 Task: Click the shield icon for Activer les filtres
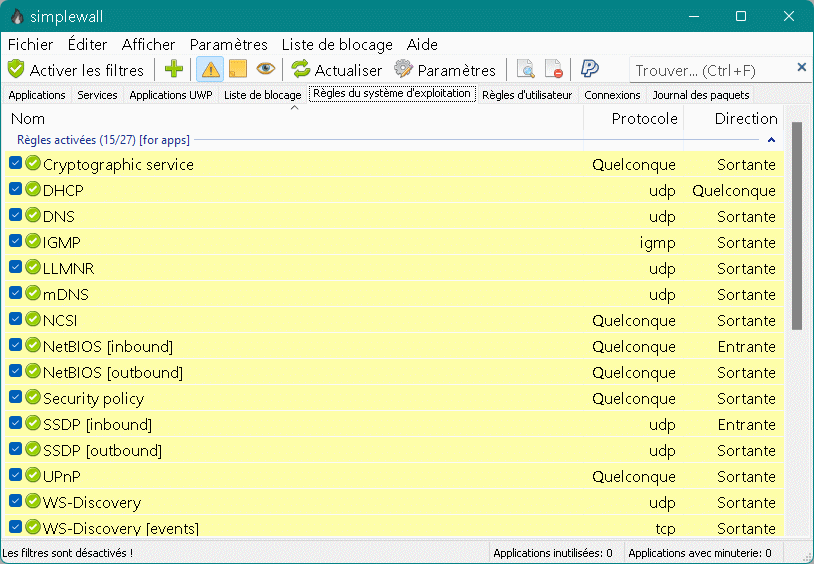[16, 69]
